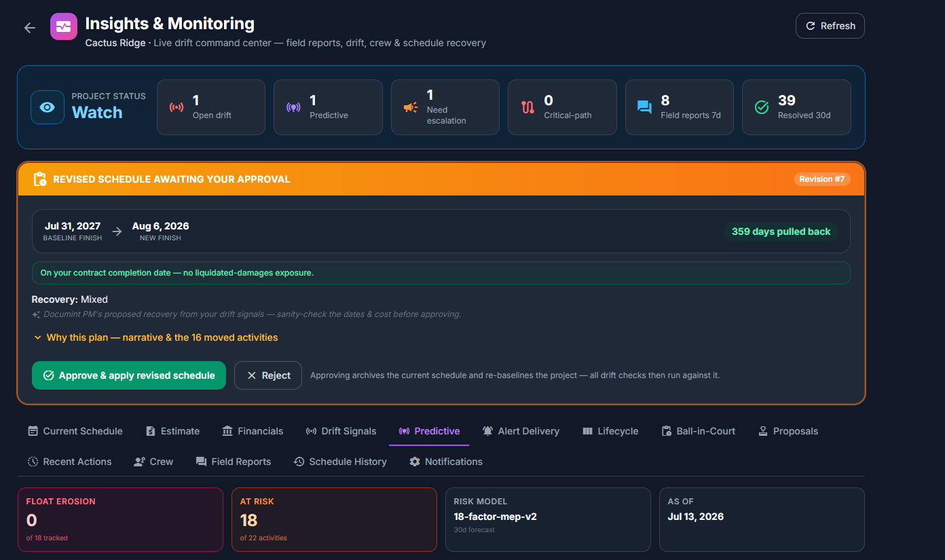This screenshot has height=560, width=945.
Task: Click the Recovery: Mixed text
Action: (x=69, y=299)
